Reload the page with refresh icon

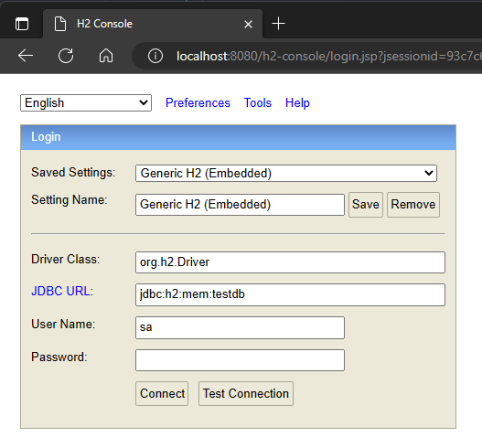pyautogui.click(x=66, y=56)
